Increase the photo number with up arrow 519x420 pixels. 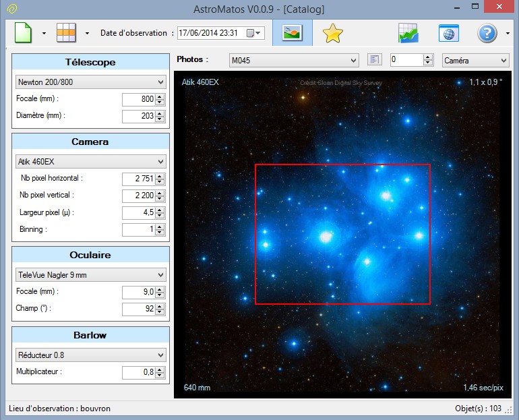(x=428, y=57)
